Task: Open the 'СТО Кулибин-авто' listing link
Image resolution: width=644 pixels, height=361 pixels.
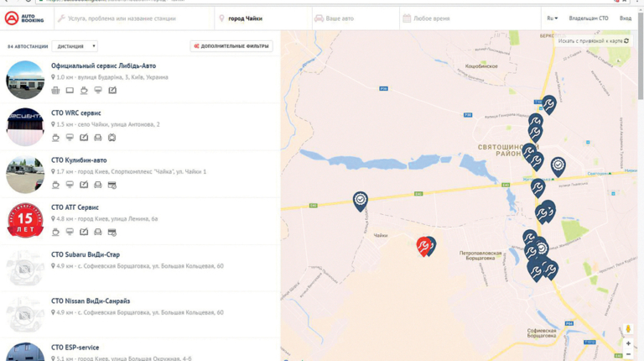Action: coord(79,160)
